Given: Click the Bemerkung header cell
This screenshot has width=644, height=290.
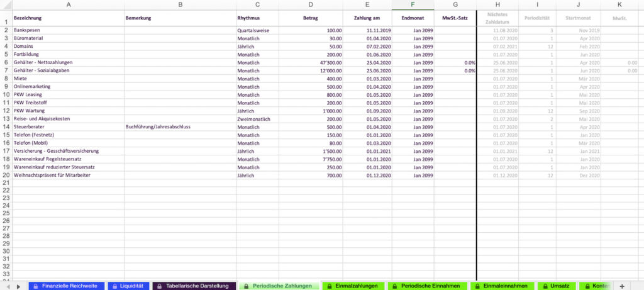Looking at the screenshot, I should coord(180,18).
